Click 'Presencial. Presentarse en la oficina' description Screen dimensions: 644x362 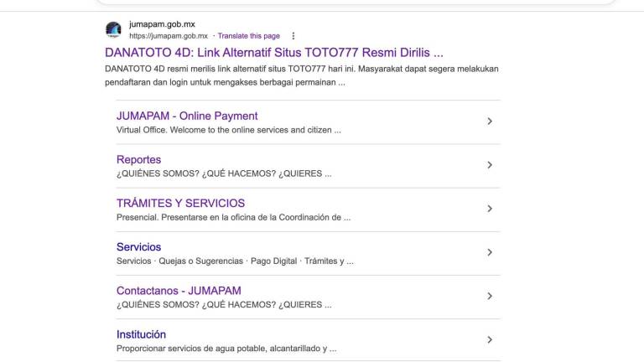click(233, 218)
